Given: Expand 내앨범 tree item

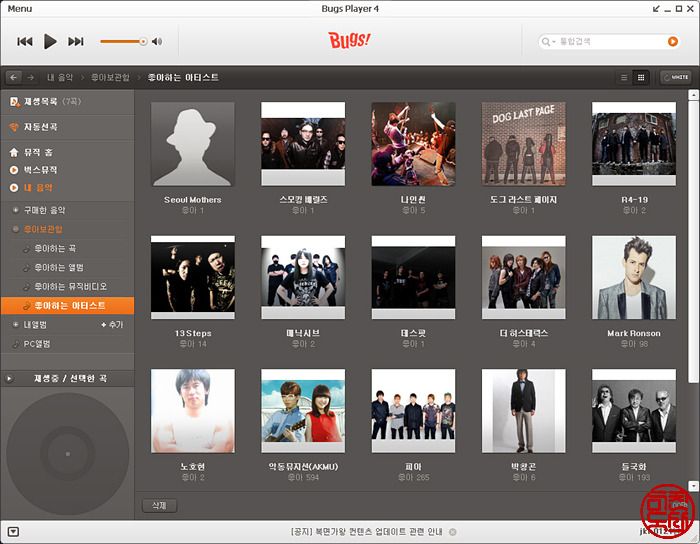Looking at the screenshot, I should (16, 324).
